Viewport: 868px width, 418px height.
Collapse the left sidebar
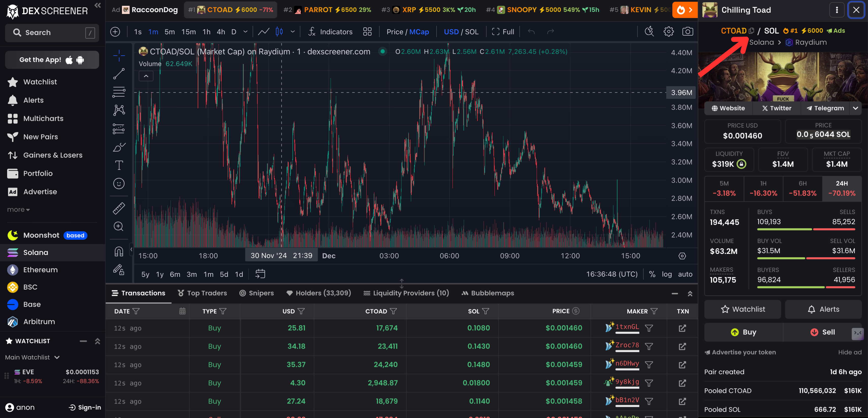coord(97,5)
